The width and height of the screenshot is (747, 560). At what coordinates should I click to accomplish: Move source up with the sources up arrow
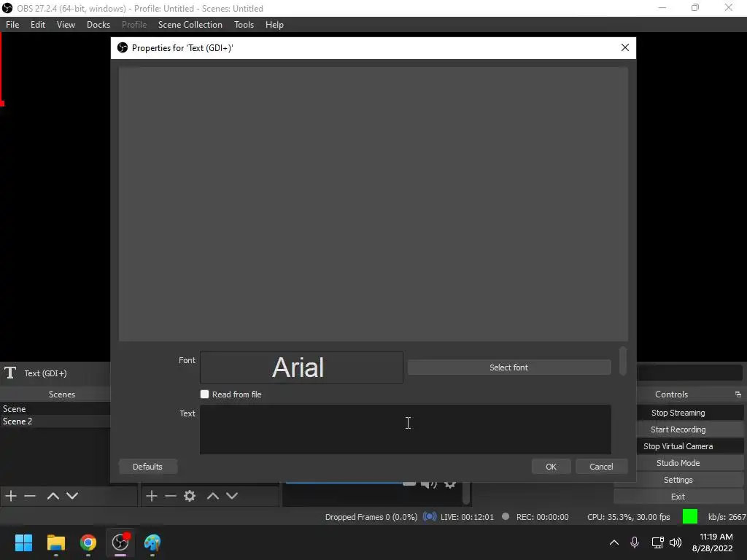[x=213, y=496]
